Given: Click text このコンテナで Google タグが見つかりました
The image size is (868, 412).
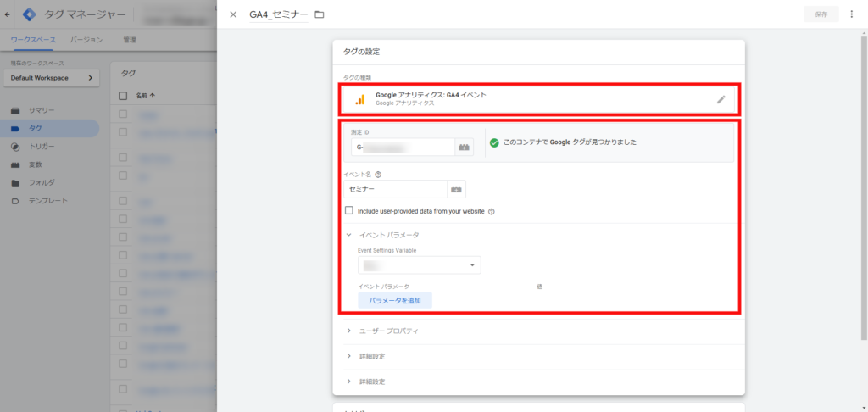Looking at the screenshot, I should click(x=570, y=142).
